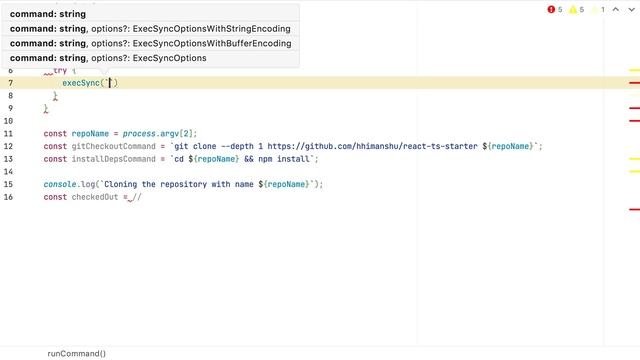Click the 'npm install' text on line 13
This screenshot has height=360, width=640.
284,159
